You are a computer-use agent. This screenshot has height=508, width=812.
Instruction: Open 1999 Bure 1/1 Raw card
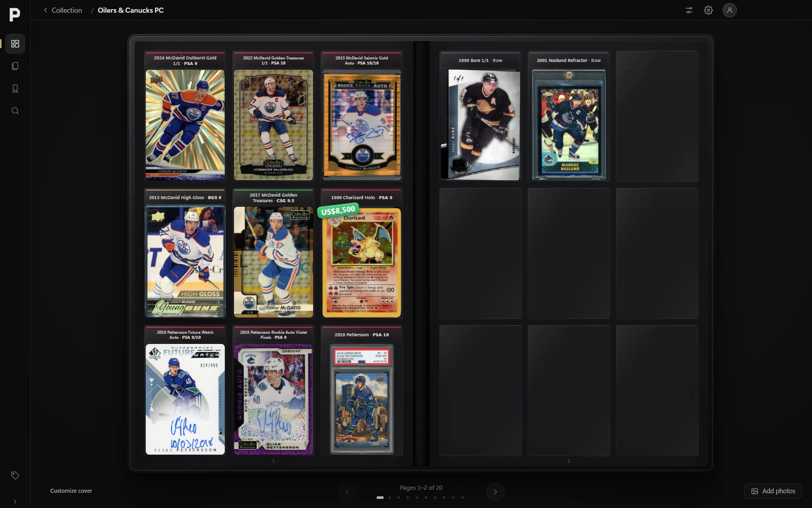481,125
